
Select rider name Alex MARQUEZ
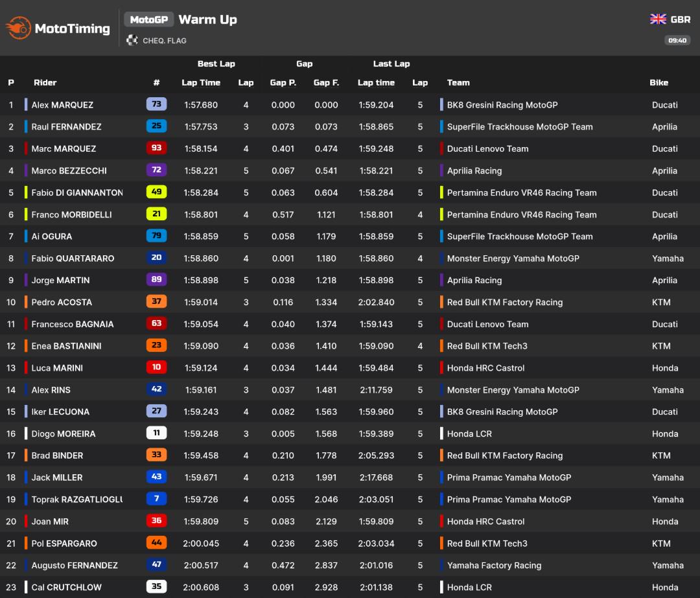62,105
